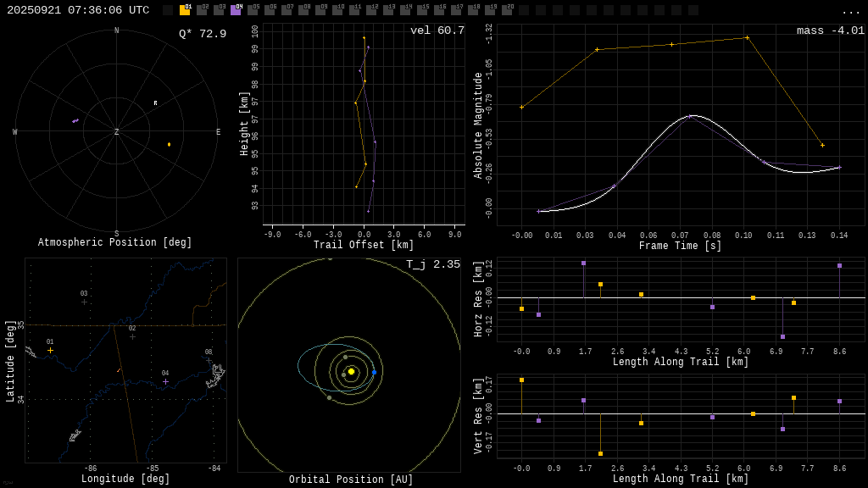Click the zenith Z marker in polar plot

click(116, 132)
